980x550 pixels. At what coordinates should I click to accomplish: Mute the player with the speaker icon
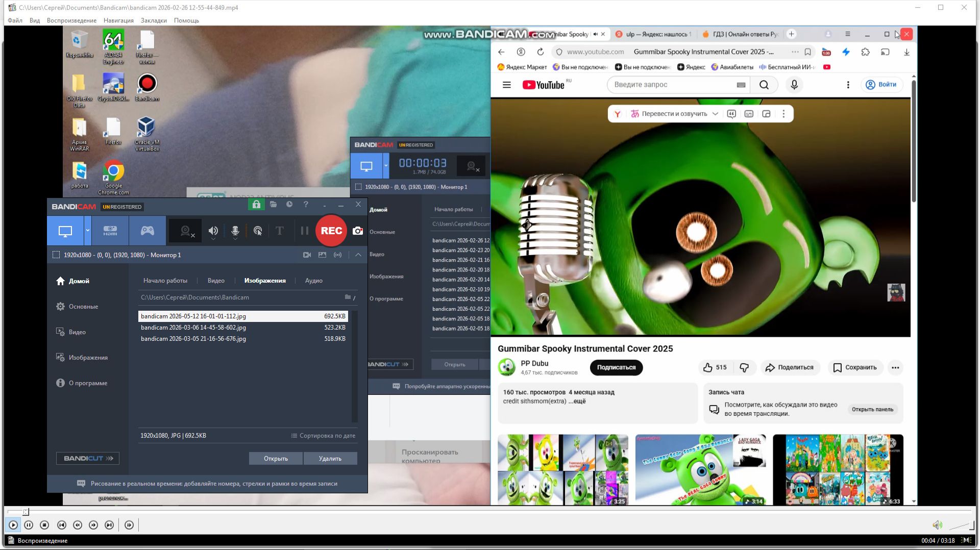tap(937, 525)
